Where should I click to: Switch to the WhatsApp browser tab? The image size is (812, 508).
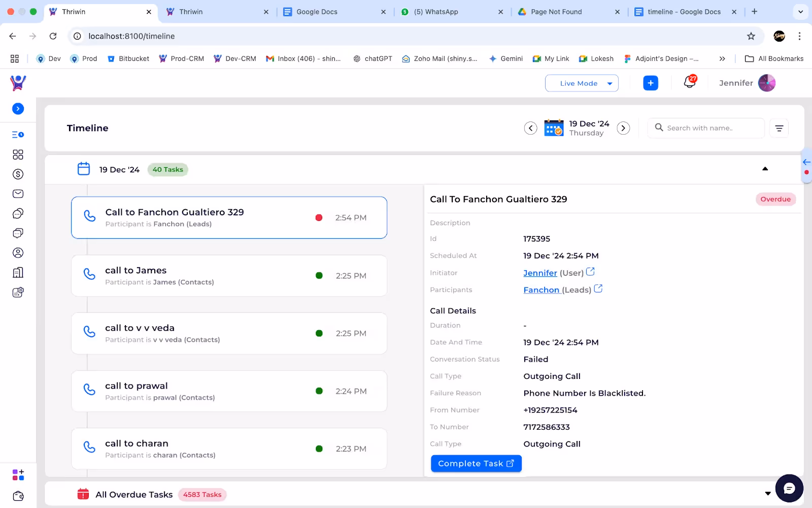click(x=452, y=12)
